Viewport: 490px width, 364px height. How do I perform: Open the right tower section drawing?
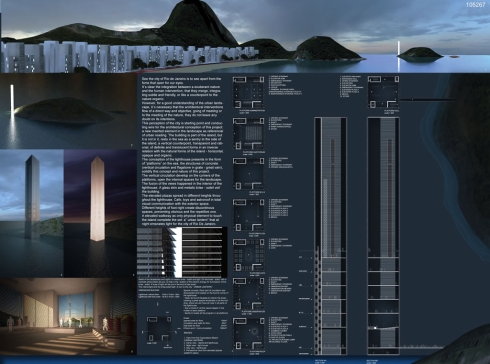[x=383, y=236]
